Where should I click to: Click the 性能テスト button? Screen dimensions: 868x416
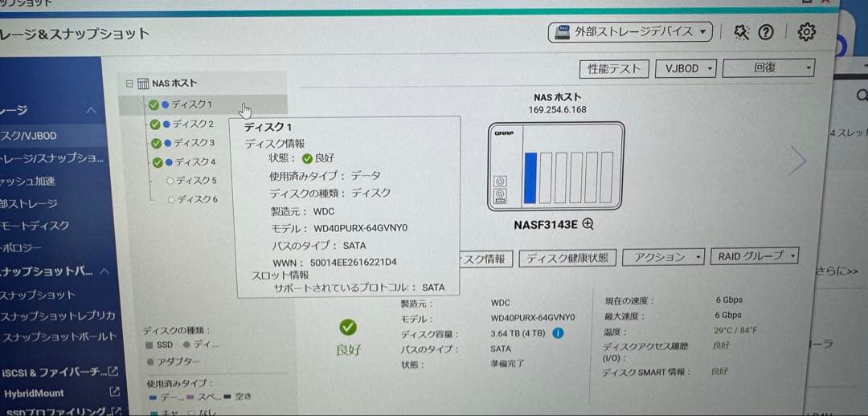(614, 68)
